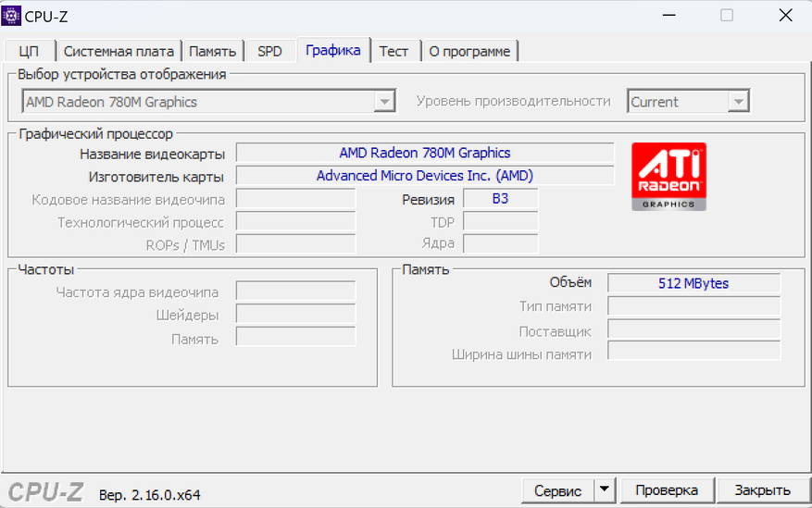The height and width of the screenshot is (508, 812).
Task: Click the empty Ядра field
Action: (500, 243)
